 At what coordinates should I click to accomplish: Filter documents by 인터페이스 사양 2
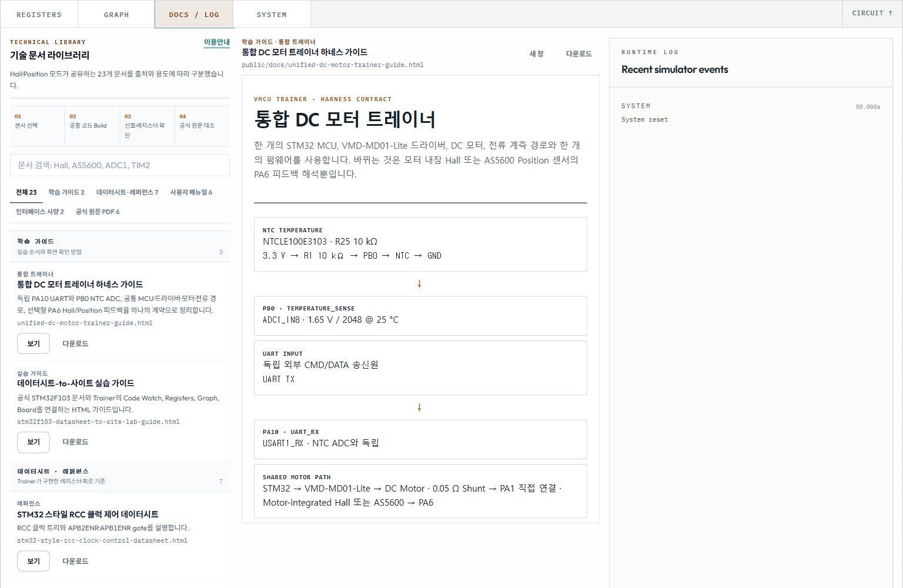pos(40,212)
